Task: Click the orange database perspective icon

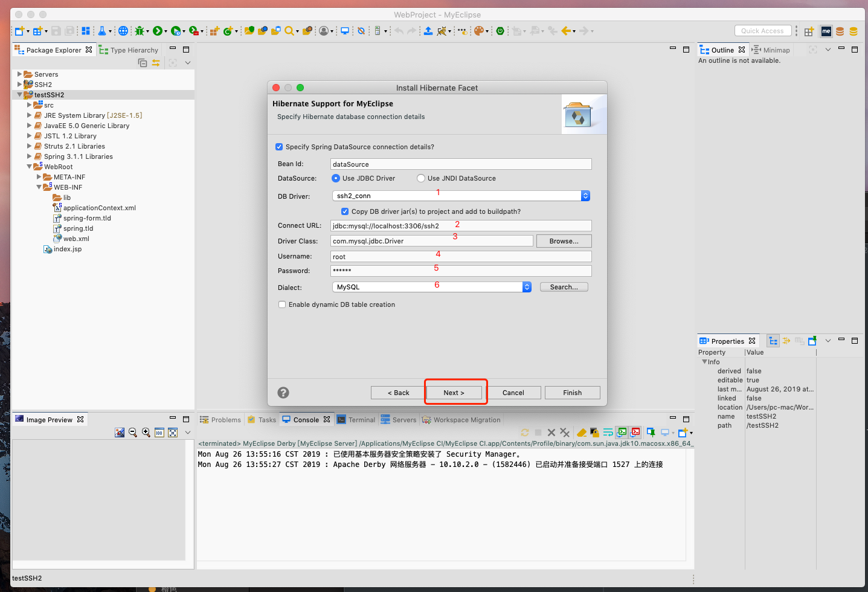Action: (840, 31)
